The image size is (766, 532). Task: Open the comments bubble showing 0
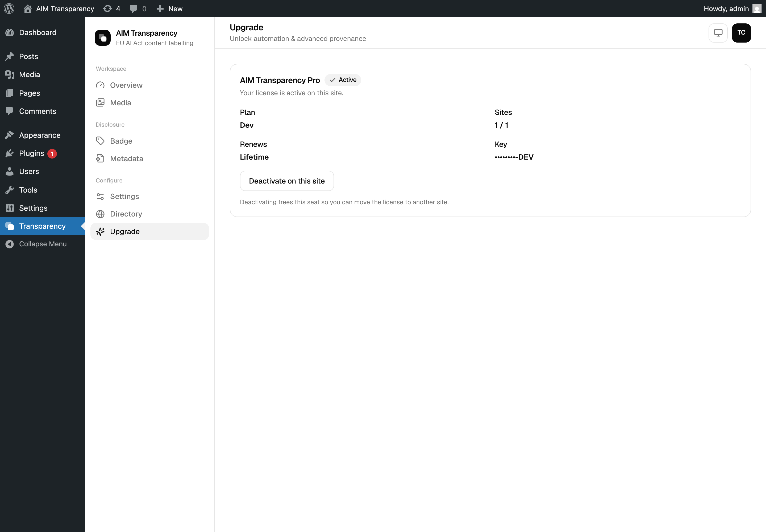tap(138, 9)
